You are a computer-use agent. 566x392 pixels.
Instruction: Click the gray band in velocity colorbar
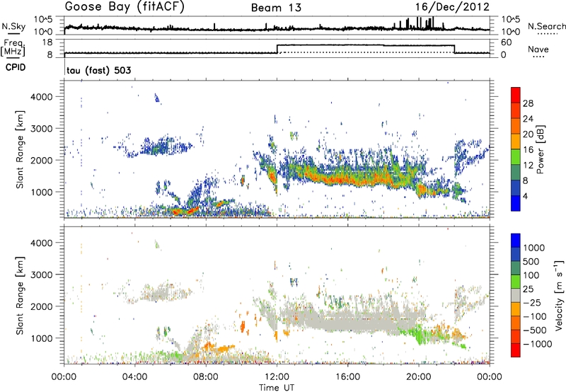(516, 295)
